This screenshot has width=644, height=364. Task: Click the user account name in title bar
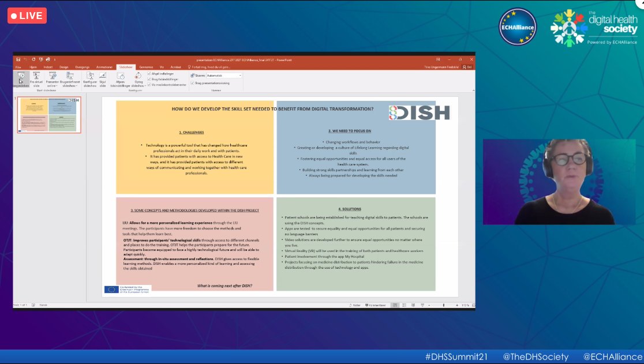(x=441, y=67)
